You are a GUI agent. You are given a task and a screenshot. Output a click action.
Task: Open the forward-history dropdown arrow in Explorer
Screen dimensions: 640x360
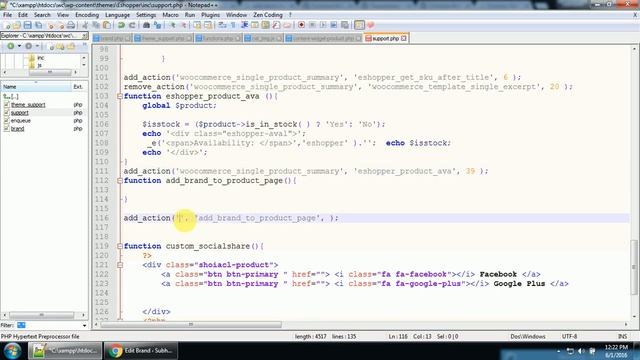(x=37, y=46)
